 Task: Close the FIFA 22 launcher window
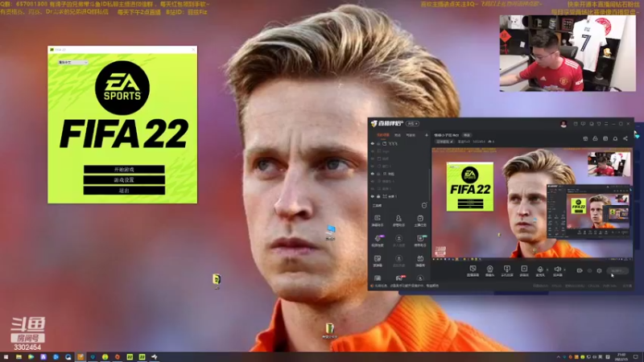click(x=193, y=50)
